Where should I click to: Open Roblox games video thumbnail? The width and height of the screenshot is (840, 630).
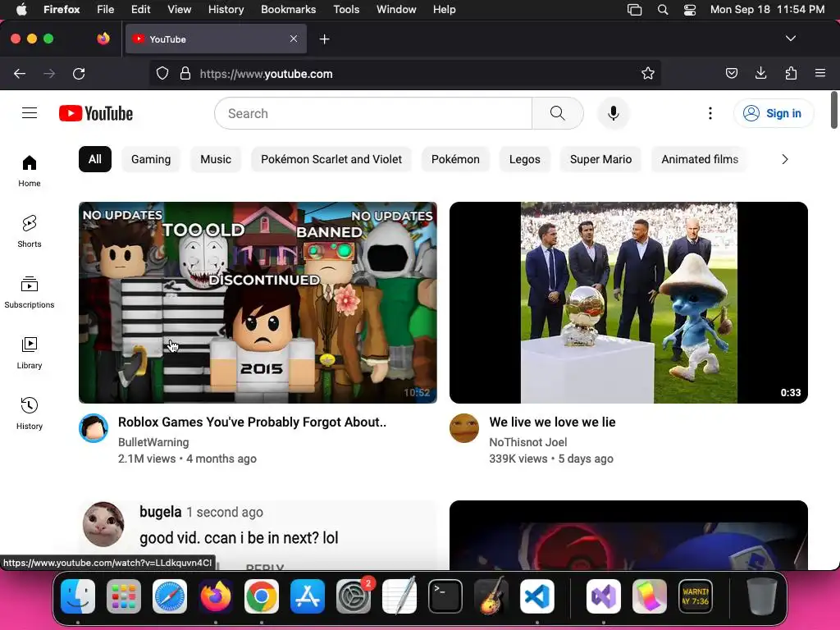point(258,302)
